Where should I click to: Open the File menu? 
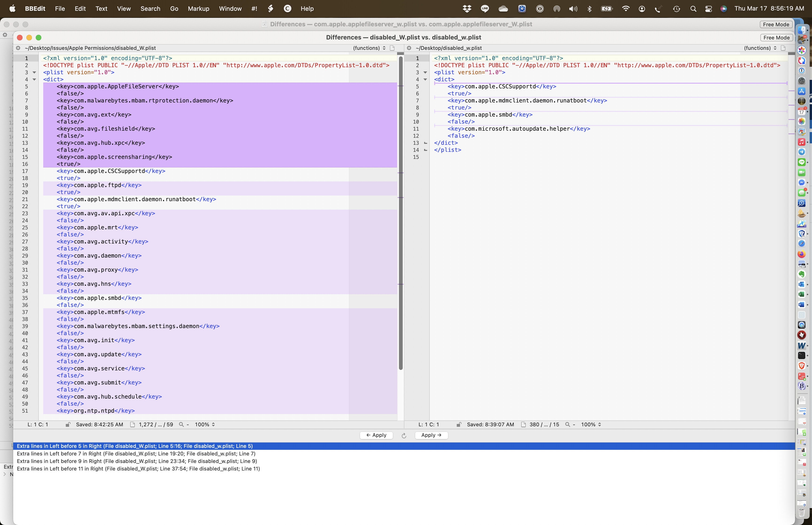(x=60, y=8)
